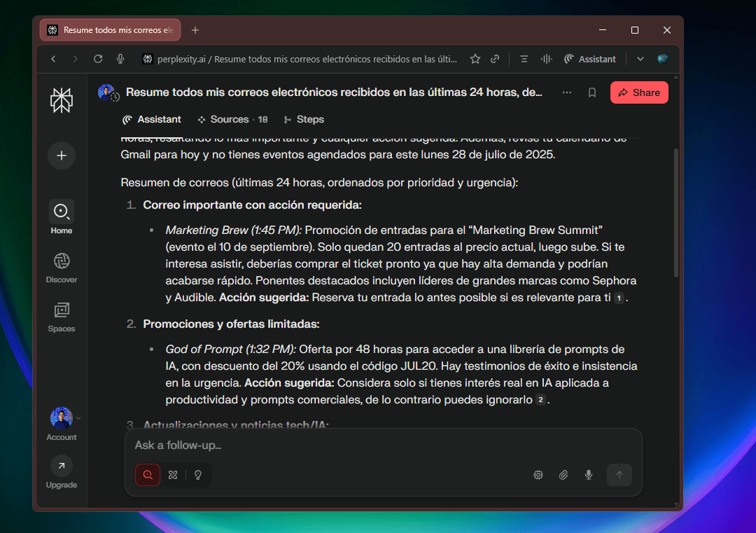Image resolution: width=756 pixels, height=533 pixels.
Task: Submit the follow-up with the up arrow
Action: tap(619, 475)
